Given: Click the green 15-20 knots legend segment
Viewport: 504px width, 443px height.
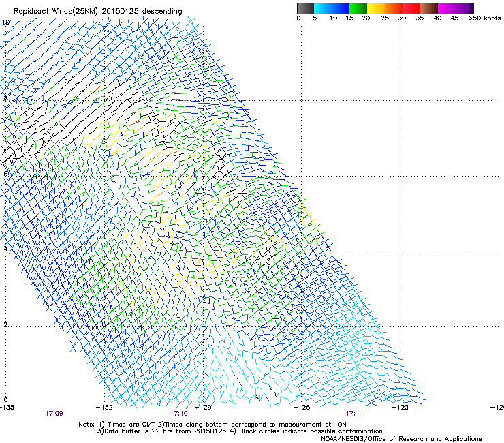Looking at the screenshot, I should (x=358, y=8).
